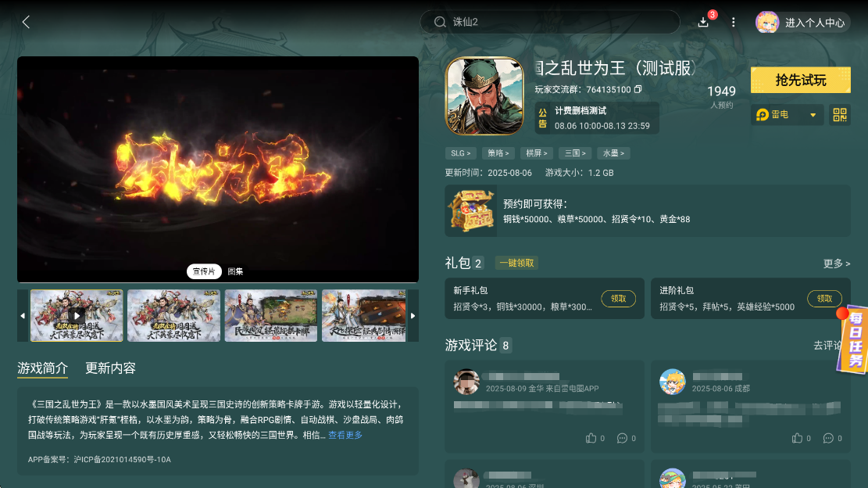The height and width of the screenshot is (488, 868).
Task: Switch to the 更新内容 tab
Action: (x=110, y=368)
